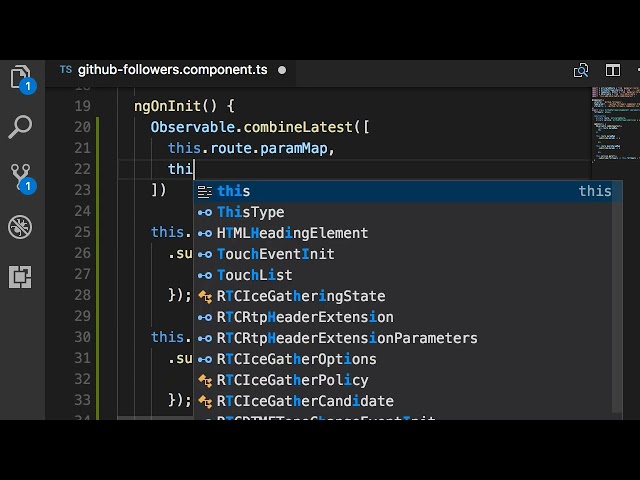Viewport: 640px width, 480px height.
Task: Pick the TouchEventInit suggestion
Action: point(403,254)
